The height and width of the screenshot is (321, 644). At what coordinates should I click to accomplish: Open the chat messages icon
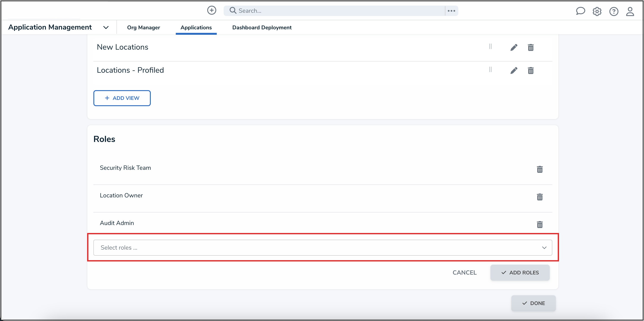click(580, 11)
